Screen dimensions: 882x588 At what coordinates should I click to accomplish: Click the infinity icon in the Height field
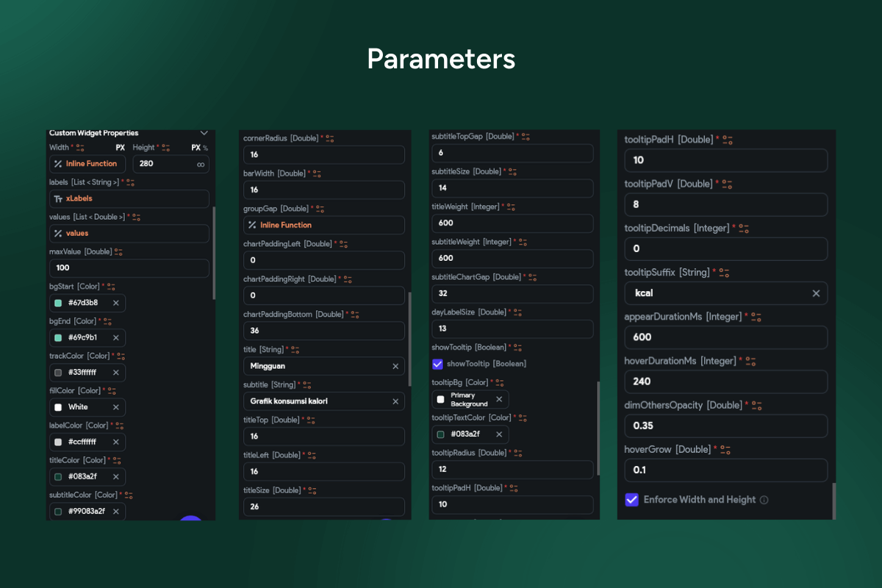point(201,165)
